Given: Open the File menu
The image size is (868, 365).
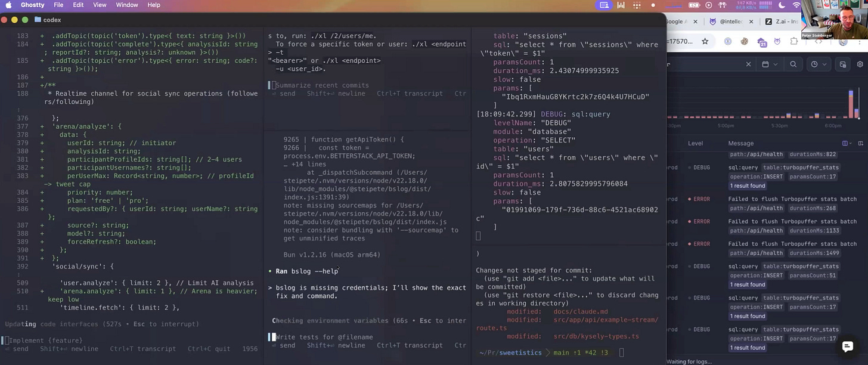Looking at the screenshot, I should pyautogui.click(x=58, y=5).
